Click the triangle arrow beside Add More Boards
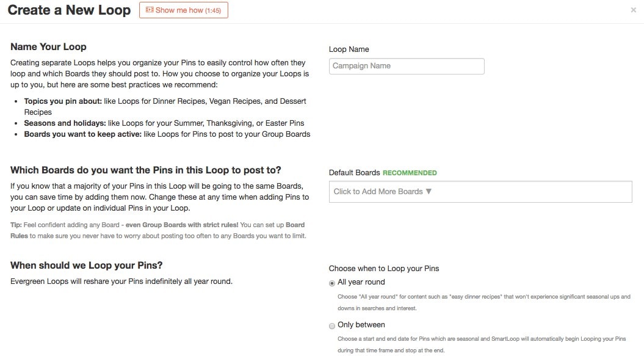644x356 pixels. point(429,191)
